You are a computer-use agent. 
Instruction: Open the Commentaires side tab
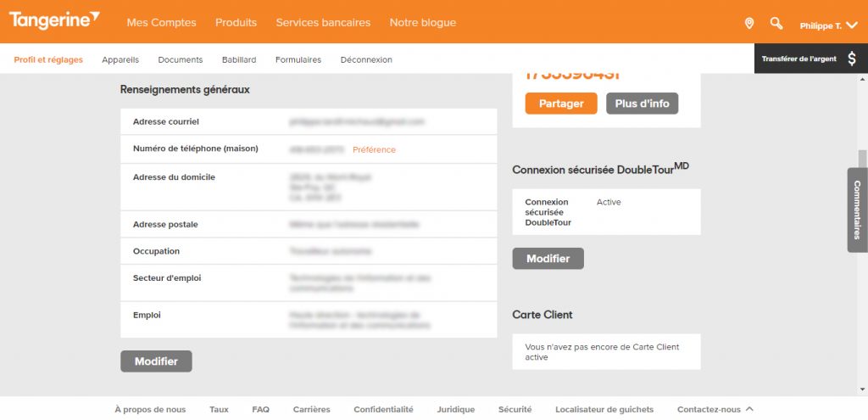(x=857, y=210)
